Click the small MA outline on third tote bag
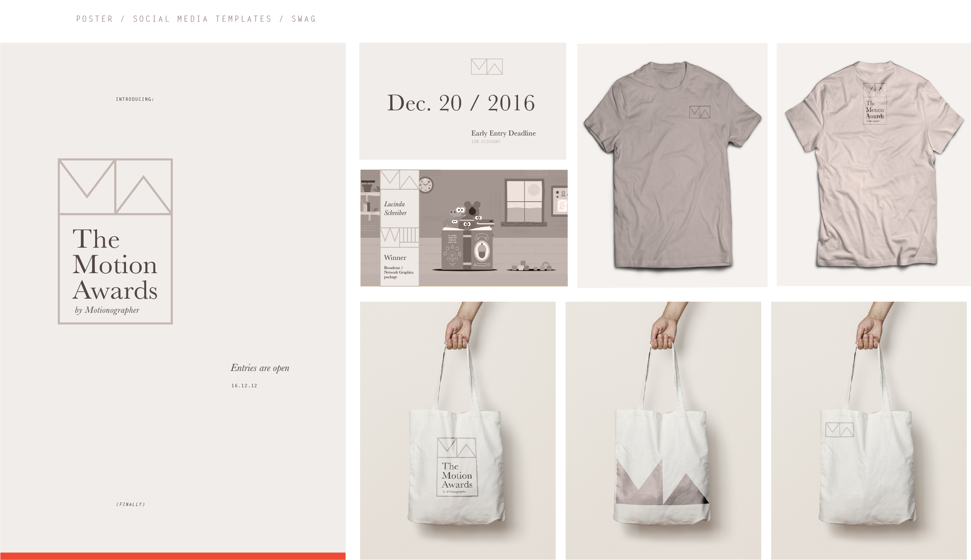The height and width of the screenshot is (560, 971). point(839,430)
